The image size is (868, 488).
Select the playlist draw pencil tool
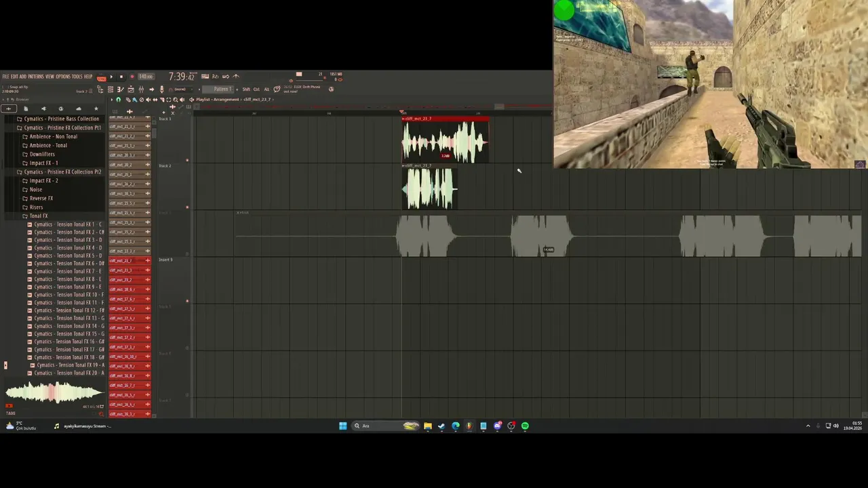click(x=128, y=100)
